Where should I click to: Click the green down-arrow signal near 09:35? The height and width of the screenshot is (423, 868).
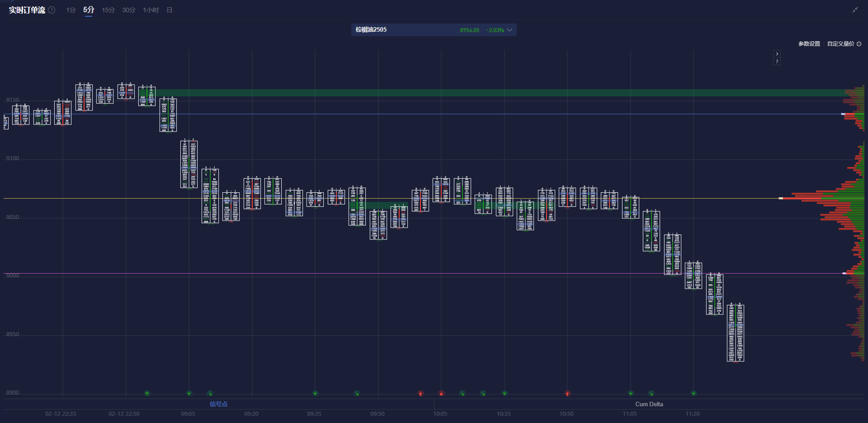(315, 394)
